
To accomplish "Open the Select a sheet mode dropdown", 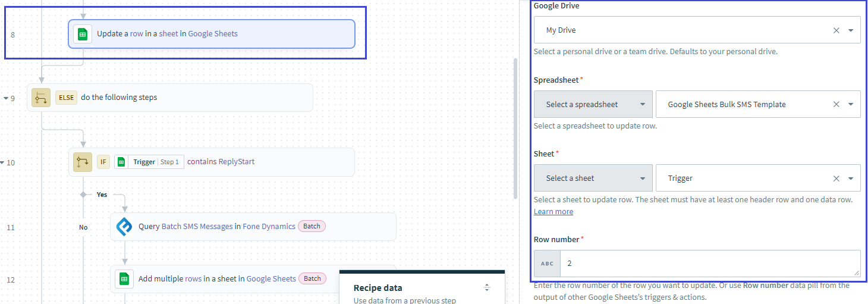I will 593,178.
